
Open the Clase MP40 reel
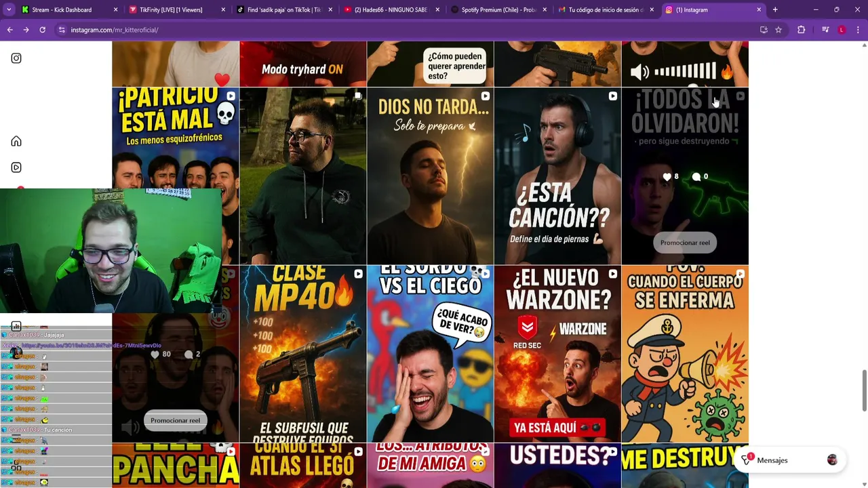tap(303, 354)
